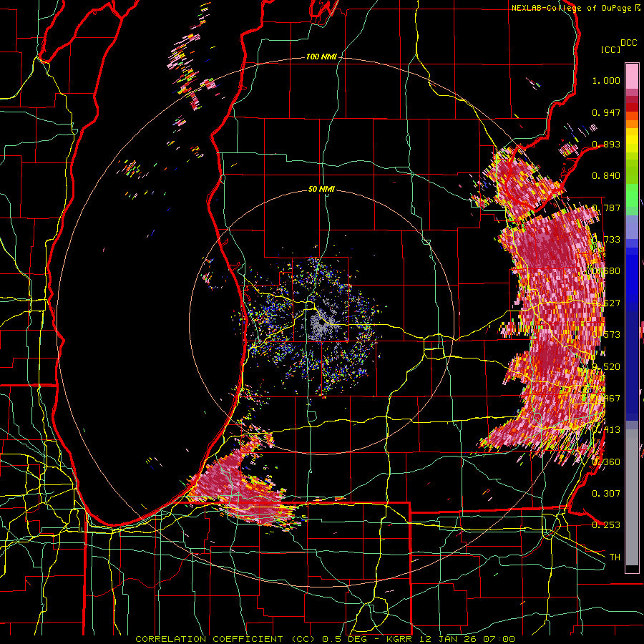Click the 0.947 legend value
Screen dimensions: 644x644
click(x=606, y=112)
